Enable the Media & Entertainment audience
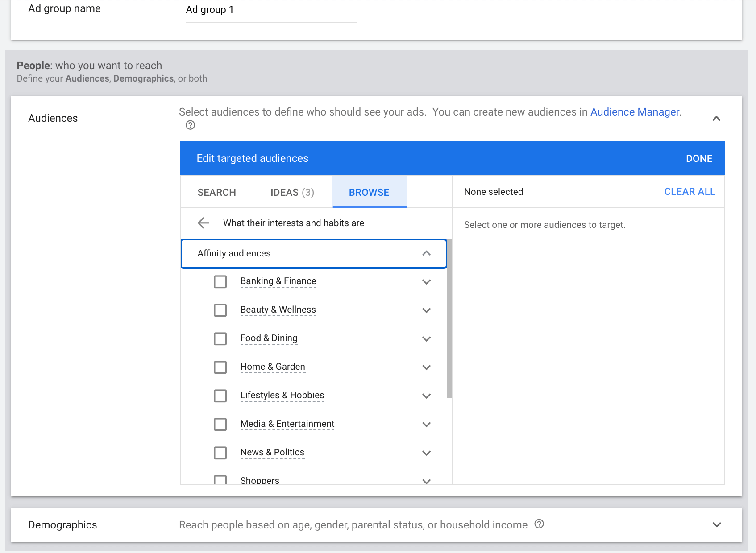756x553 pixels. point(220,424)
